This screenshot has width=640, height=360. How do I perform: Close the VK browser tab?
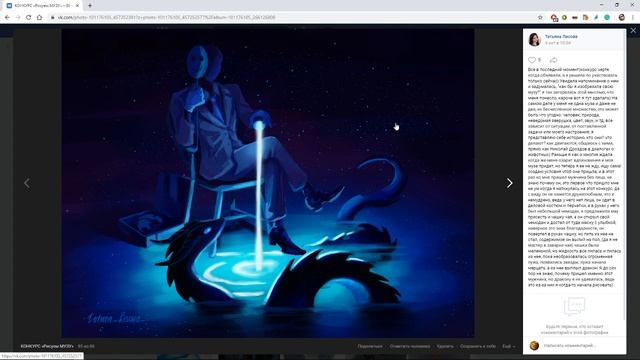pyautogui.click(x=77, y=6)
